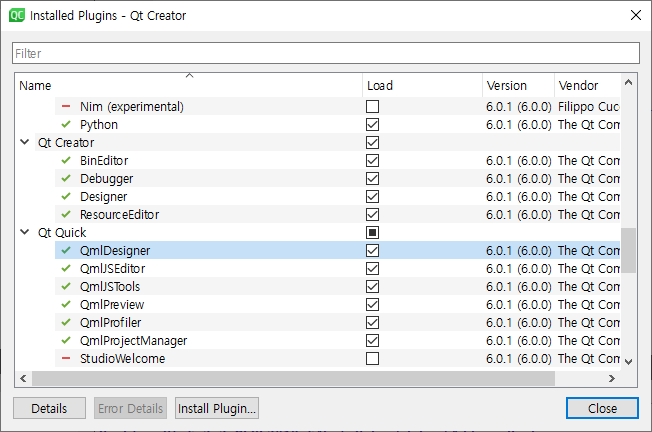Uncheck the Load box for QmlJSTools

click(373, 286)
